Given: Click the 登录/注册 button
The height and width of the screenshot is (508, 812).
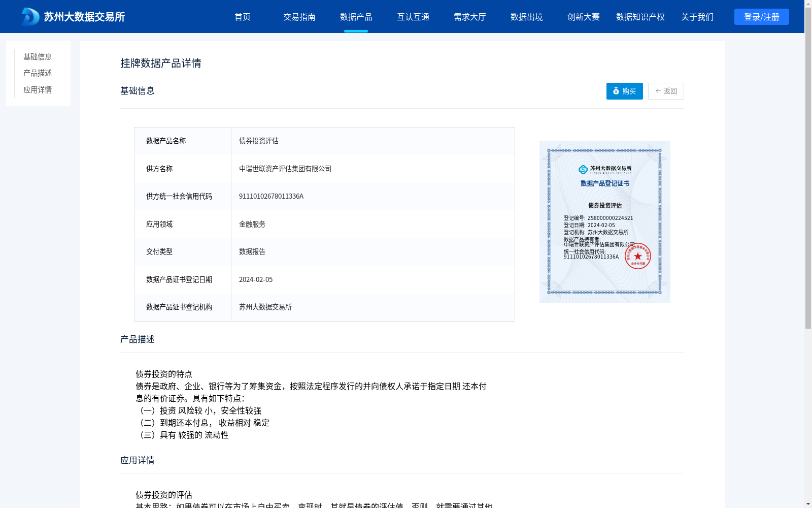Looking at the screenshot, I should [x=761, y=17].
